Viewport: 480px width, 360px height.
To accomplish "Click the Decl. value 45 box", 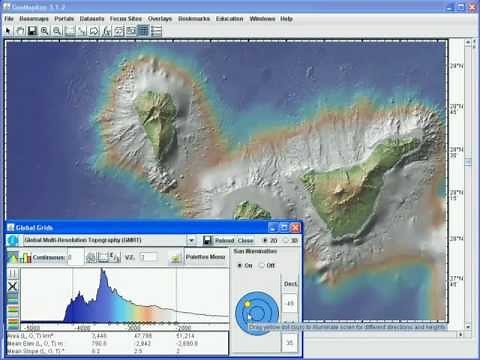I will [x=290, y=304].
